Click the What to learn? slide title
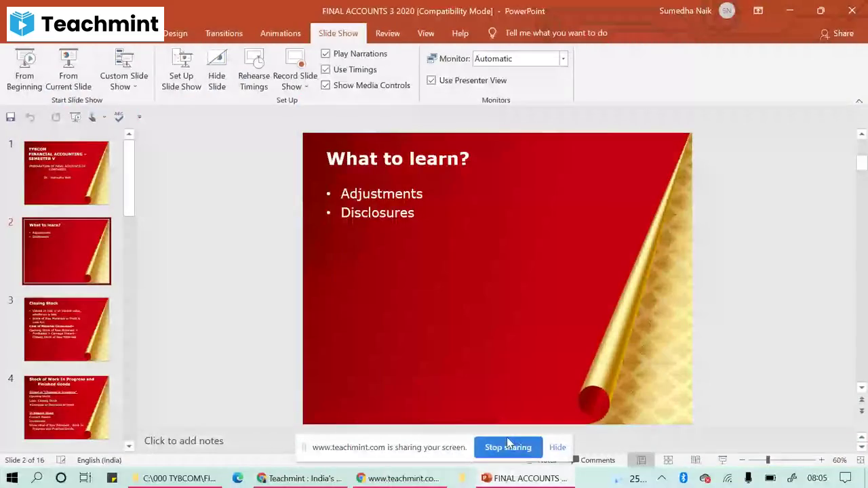The width and height of the screenshot is (868, 488). point(397,159)
